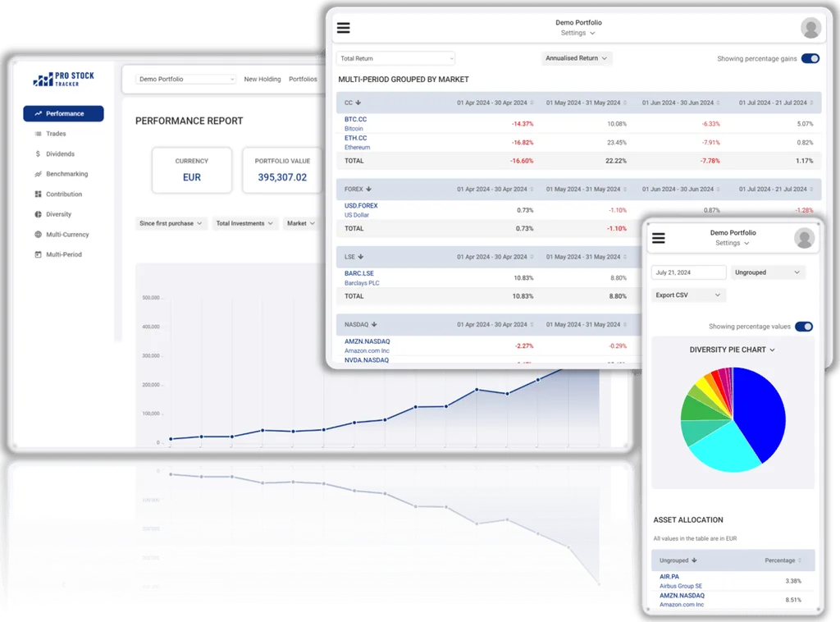Open AMZN.NASDAQ in Multi-Period table
840x622 pixels.
367,345
